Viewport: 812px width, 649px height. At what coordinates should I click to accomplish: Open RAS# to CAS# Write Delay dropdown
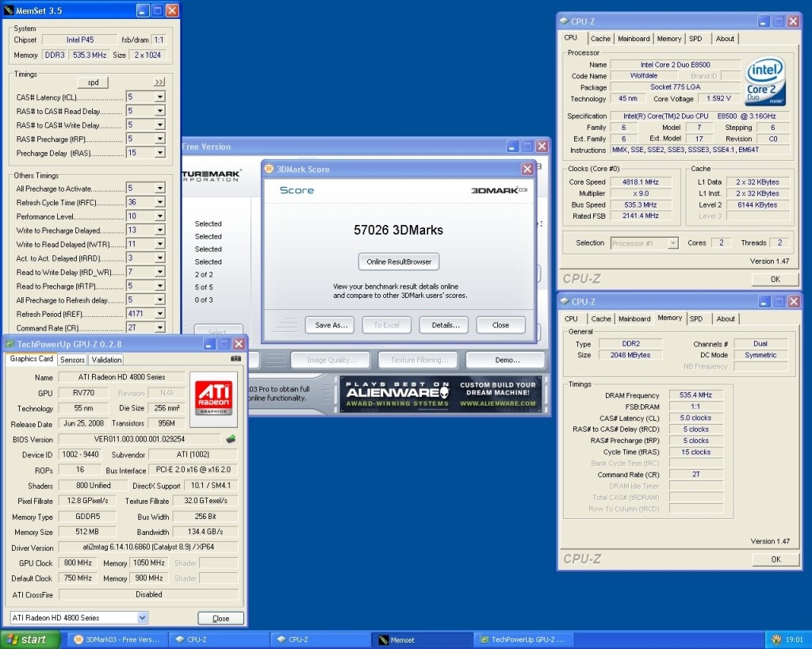coord(160,124)
